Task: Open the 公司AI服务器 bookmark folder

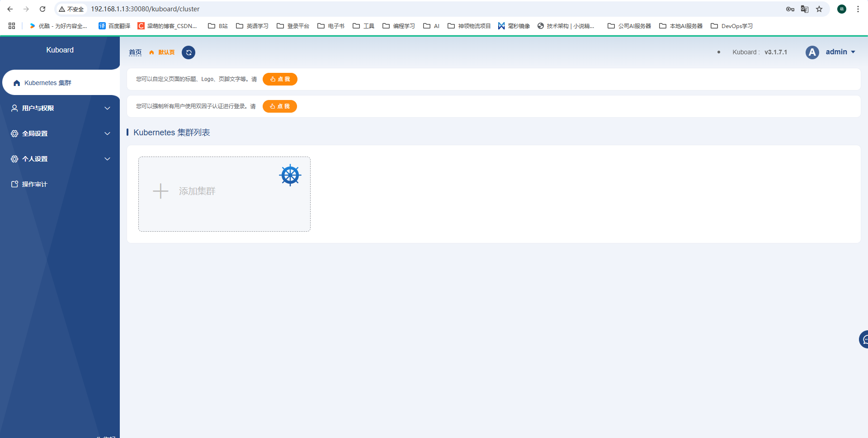Action: click(629, 26)
